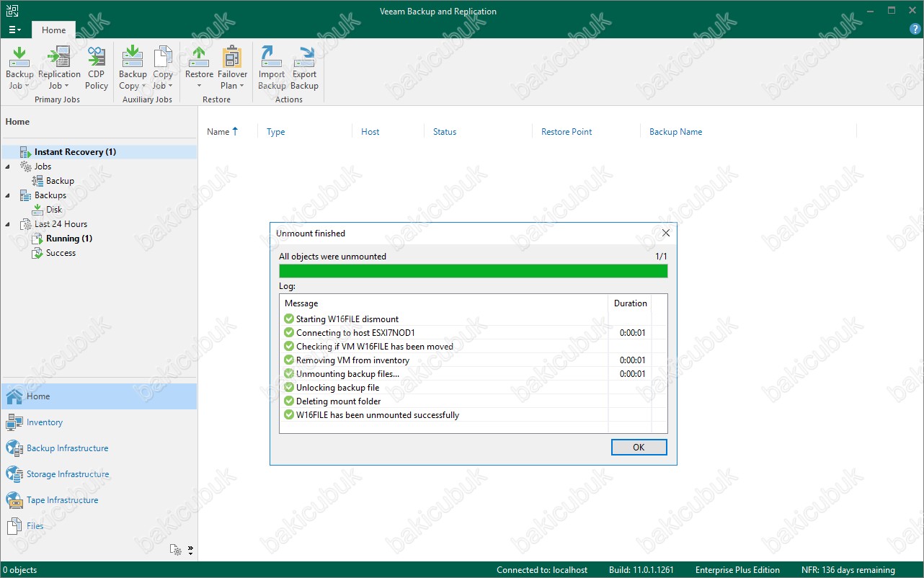Collapse the Backups tree node
The height and width of the screenshot is (578, 924).
click(8, 195)
